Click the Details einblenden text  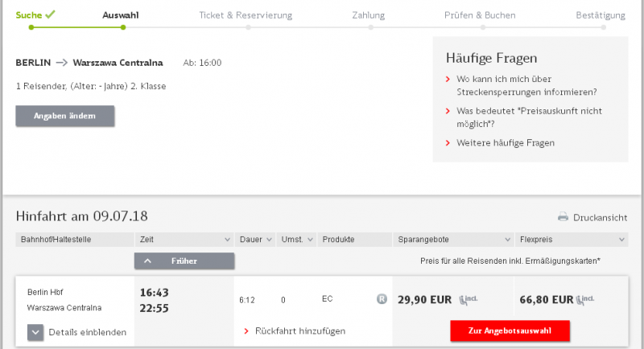(88, 332)
